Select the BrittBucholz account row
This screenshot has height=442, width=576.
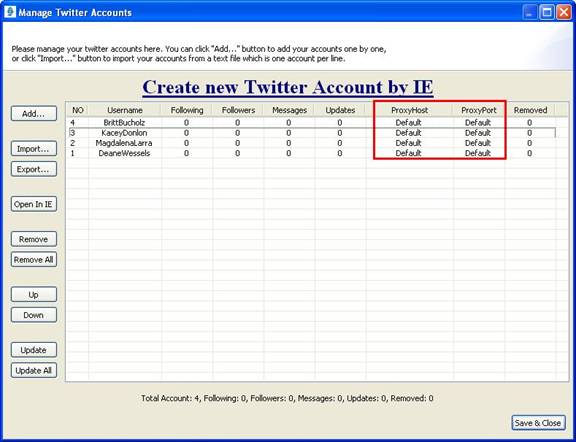(311, 123)
